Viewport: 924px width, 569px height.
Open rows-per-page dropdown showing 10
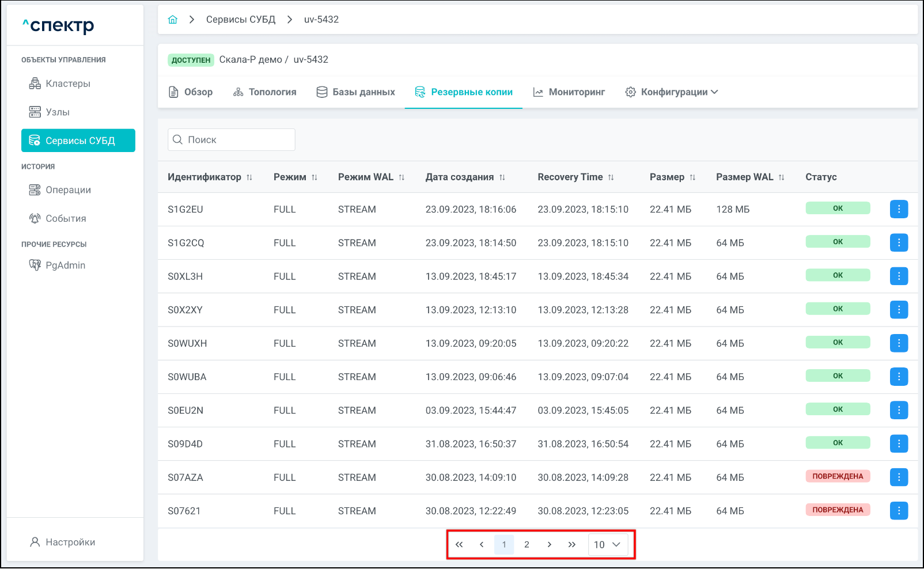(x=607, y=544)
